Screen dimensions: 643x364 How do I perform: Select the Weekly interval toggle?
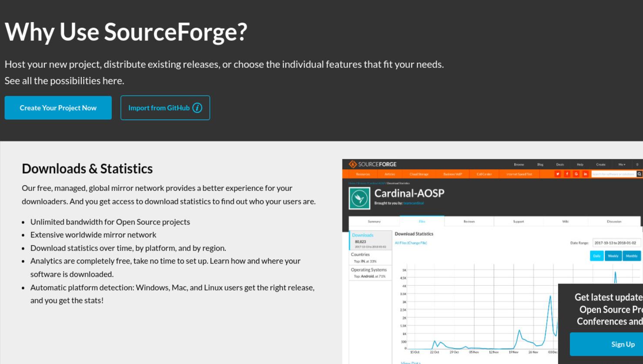click(613, 256)
